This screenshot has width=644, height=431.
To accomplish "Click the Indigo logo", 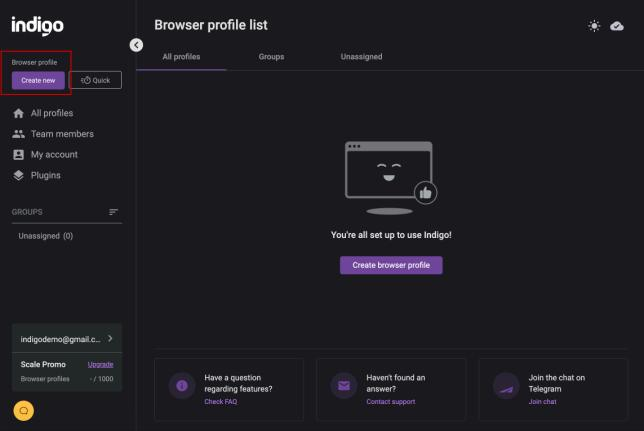I will click(38, 24).
